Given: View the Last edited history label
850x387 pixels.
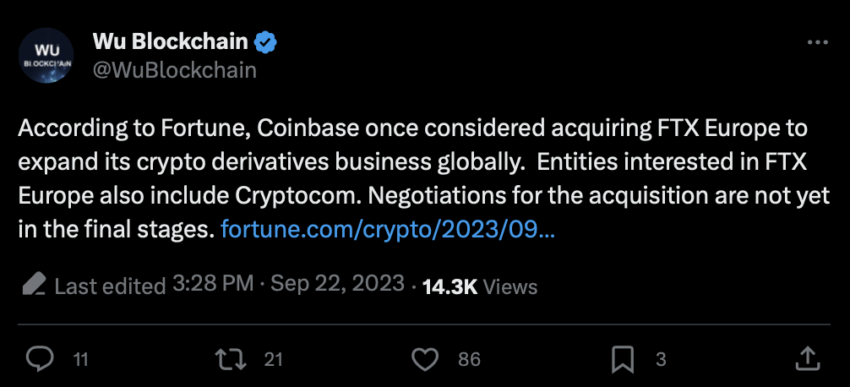Looking at the screenshot, I should [x=110, y=286].
